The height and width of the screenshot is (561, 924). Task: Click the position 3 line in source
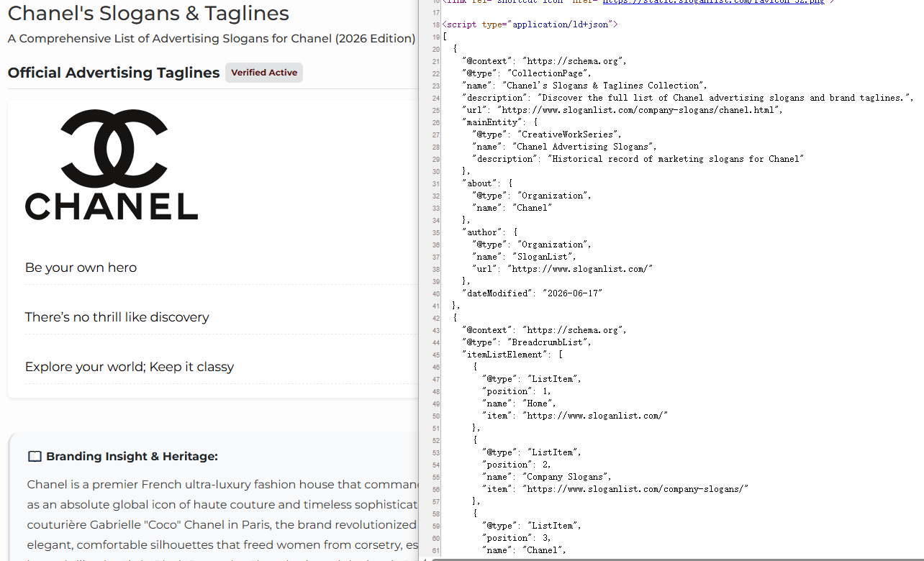517,538
